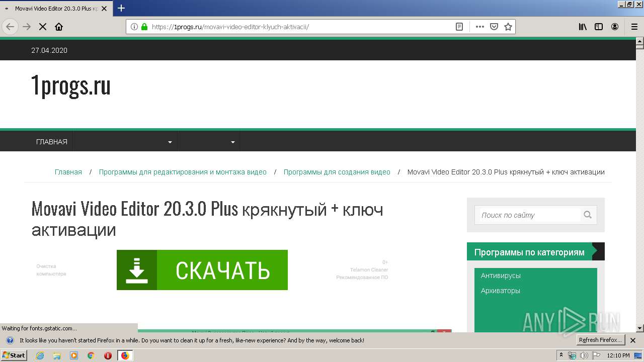Click the 1progs.ru site logo
The width and height of the screenshot is (644, 362).
point(71,85)
